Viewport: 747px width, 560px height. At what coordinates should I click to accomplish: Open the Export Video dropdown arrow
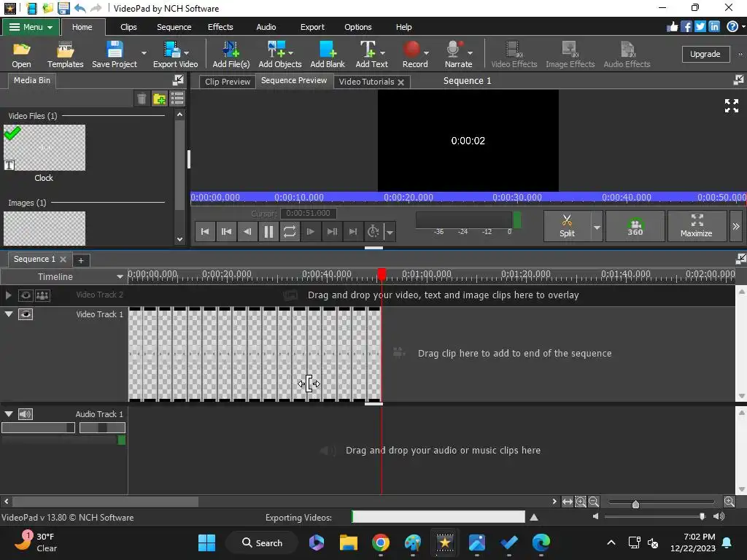(186, 53)
